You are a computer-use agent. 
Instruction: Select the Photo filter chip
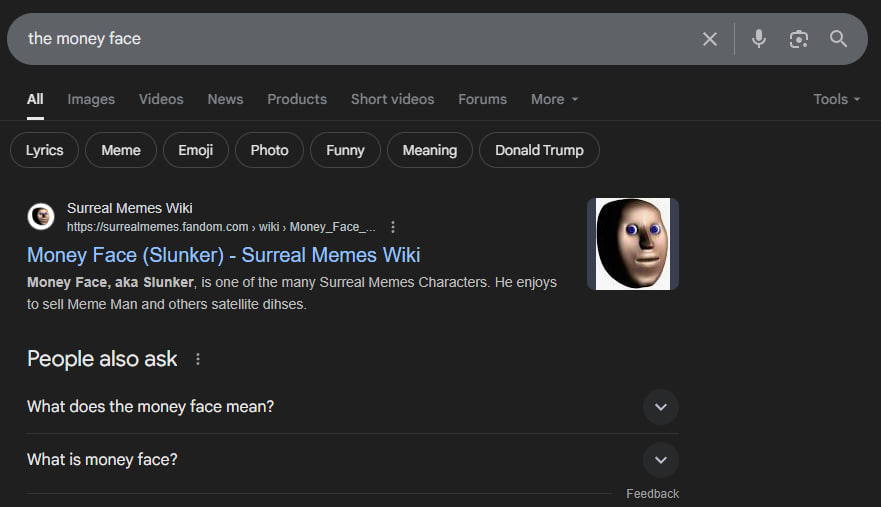[269, 150]
